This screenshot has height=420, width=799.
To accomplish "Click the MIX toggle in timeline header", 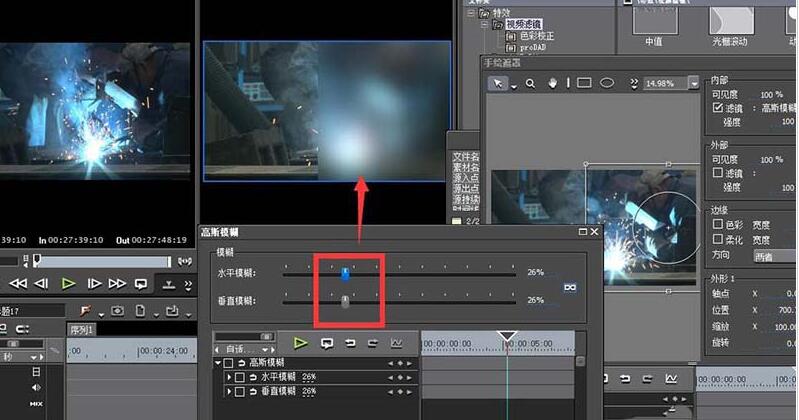I will [36, 404].
